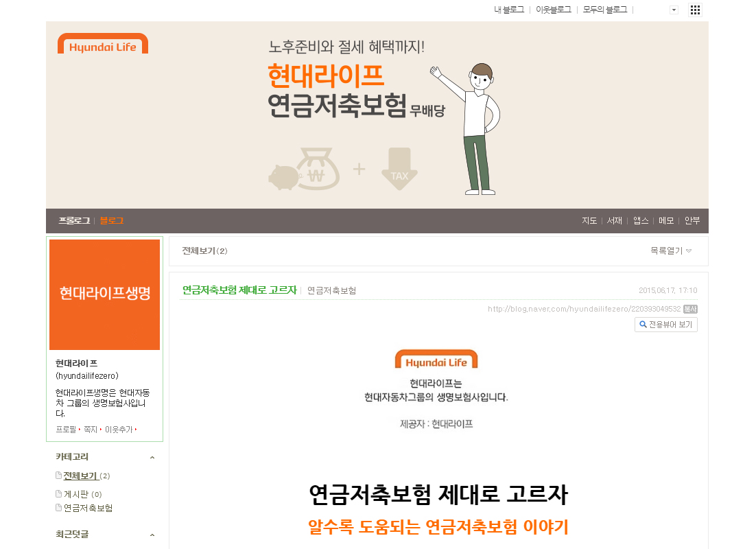Switch to 블로그 tab
This screenshot has height=549, width=756.
[x=111, y=220]
